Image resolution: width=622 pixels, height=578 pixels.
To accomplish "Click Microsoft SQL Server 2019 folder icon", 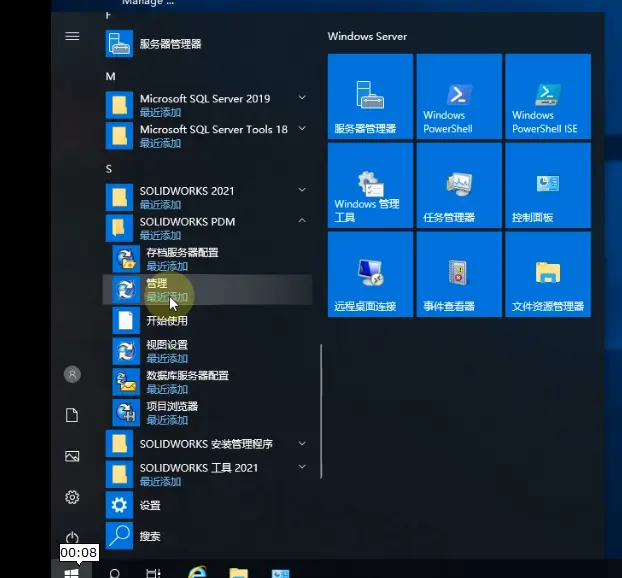I will pyautogui.click(x=119, y=105).
